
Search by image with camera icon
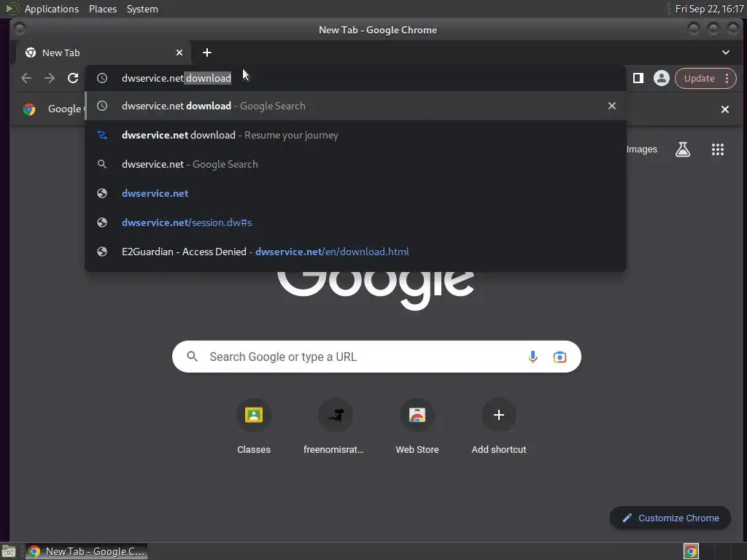560,356
